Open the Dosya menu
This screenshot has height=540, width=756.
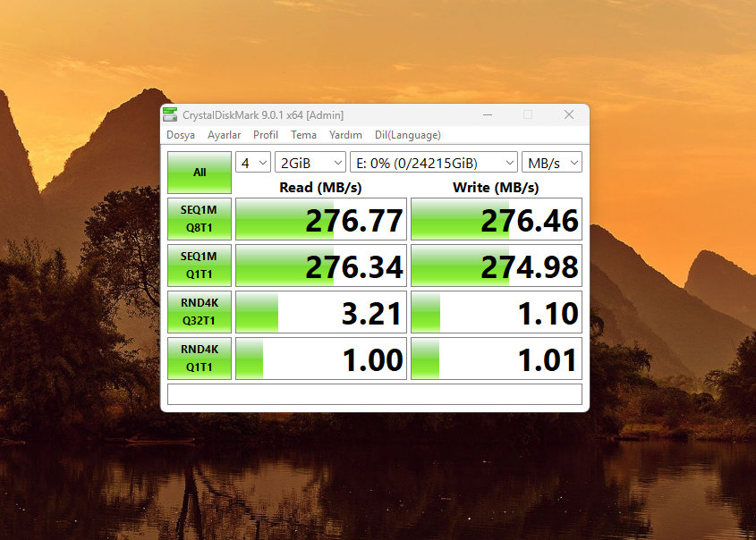click(181, 135)
